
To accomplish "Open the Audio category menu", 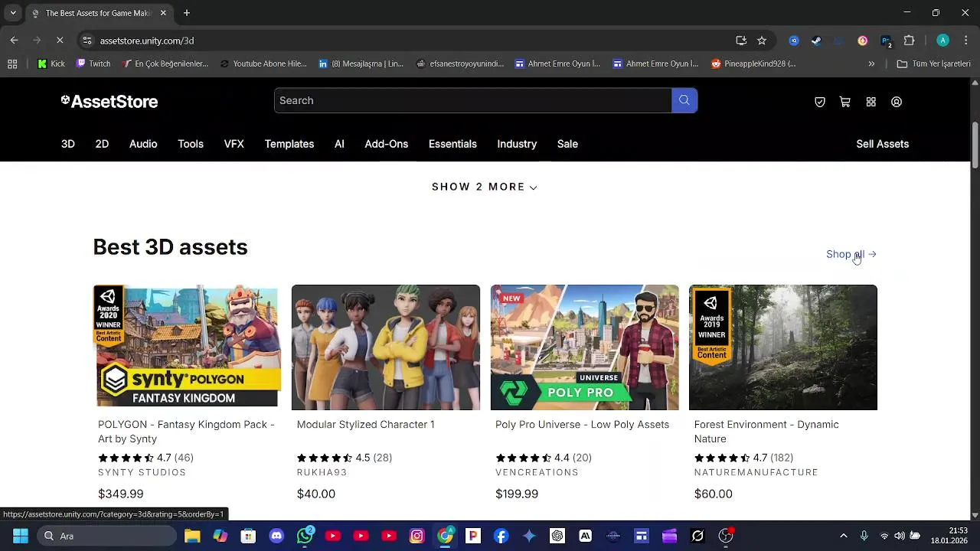I will pyautogui.click(x=143, y=144).
